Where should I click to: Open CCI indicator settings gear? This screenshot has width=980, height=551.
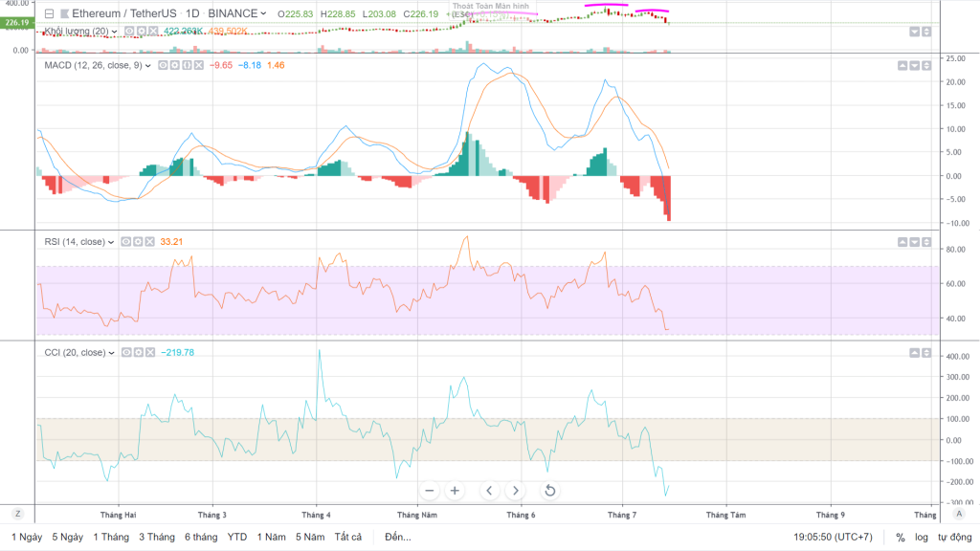[x=139, y=353]
